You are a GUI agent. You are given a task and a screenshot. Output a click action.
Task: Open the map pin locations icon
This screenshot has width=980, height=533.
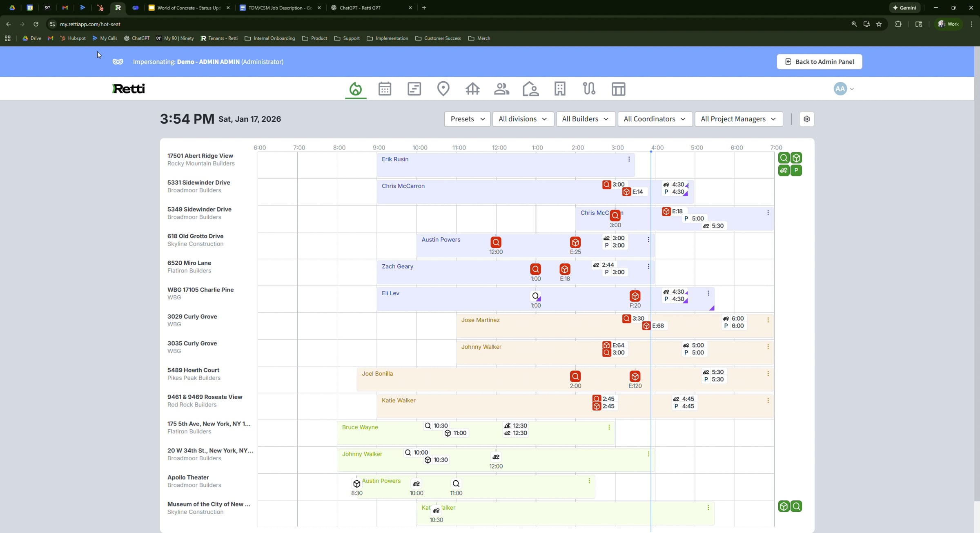[443, 89]
